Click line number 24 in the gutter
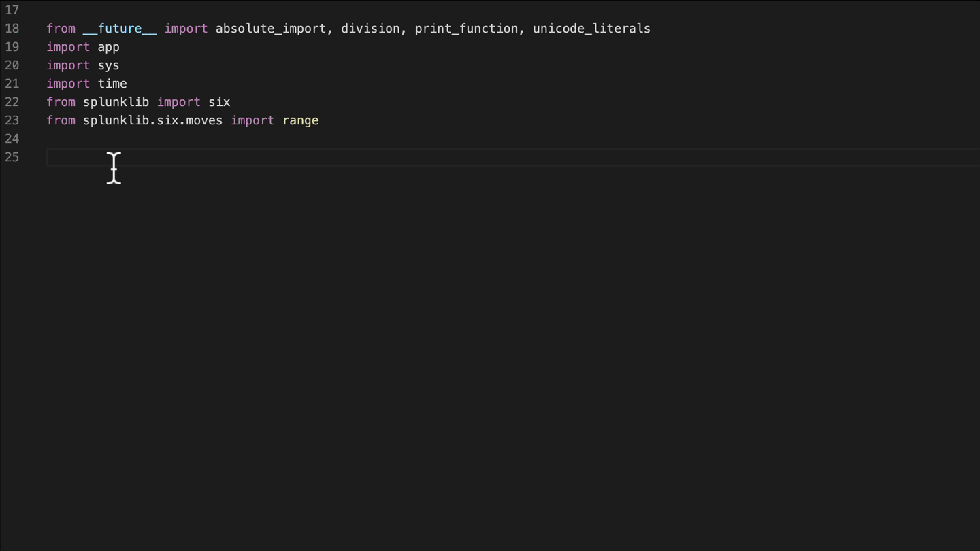The height and width of the screenshot is (551, 980). pos(12,139)
